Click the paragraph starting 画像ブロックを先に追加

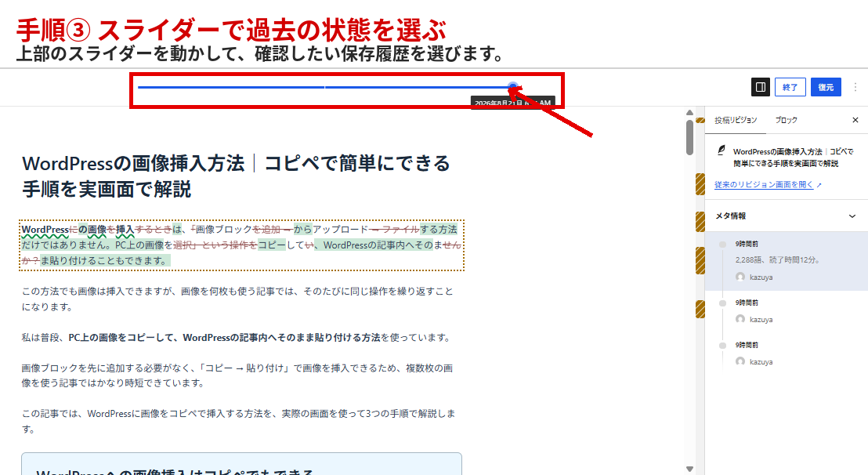[238, 375]
